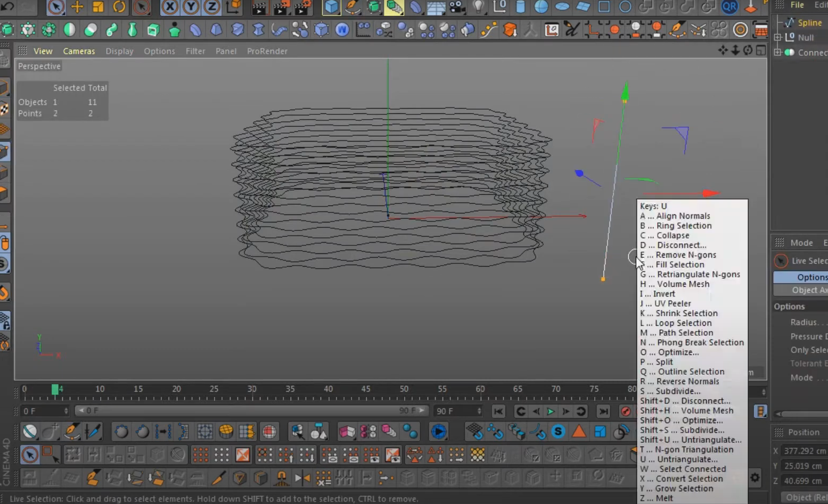Select the Rotate tool
828x504 pixels.
(119, 7)
